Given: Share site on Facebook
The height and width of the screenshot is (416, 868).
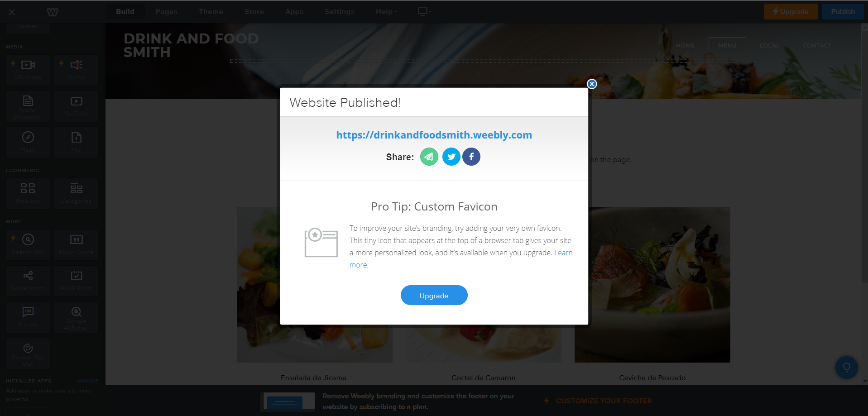Looking at the screenshot, I should [471, 157].
